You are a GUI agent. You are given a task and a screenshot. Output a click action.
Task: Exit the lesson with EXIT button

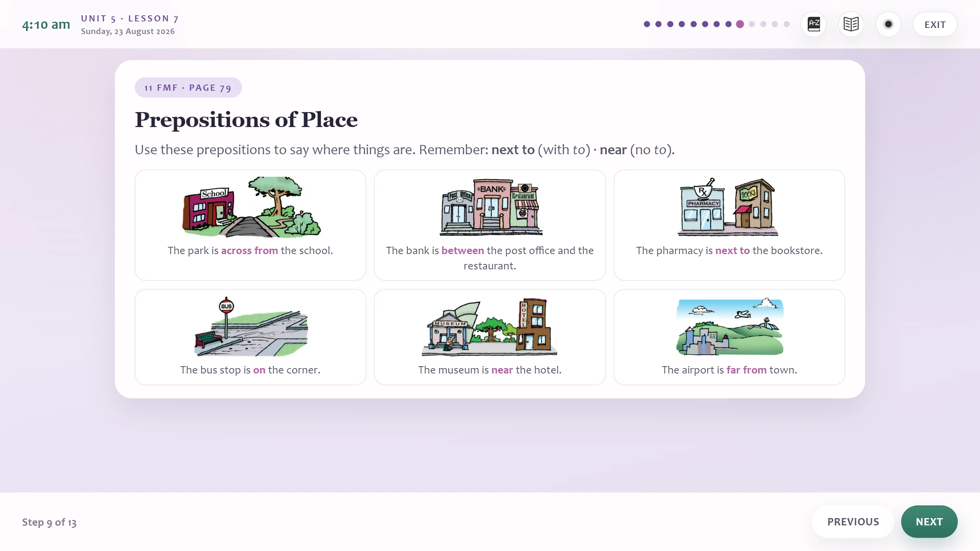point(935,24)
